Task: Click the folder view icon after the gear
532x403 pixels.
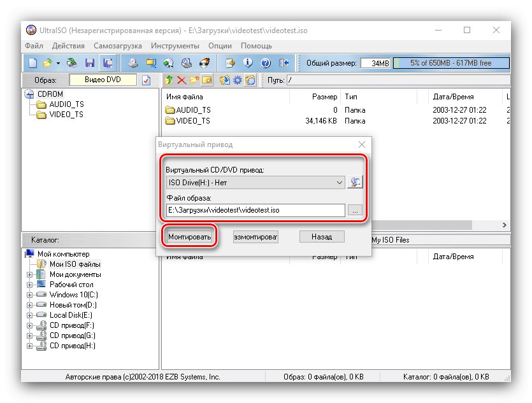Action: [x=250, y=80]
